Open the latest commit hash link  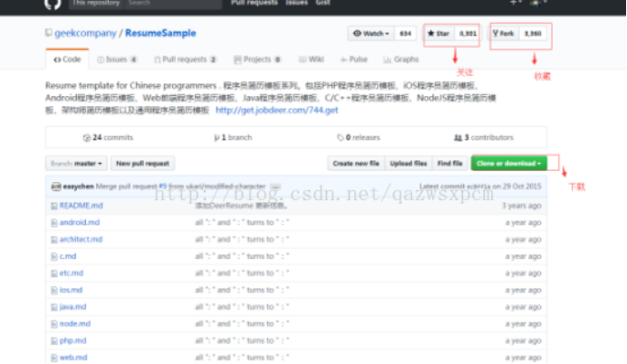click(x=478, y=187)
